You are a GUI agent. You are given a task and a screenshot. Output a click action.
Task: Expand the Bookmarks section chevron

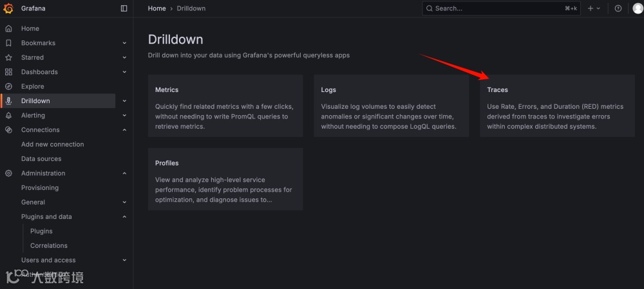pos(124,43)
